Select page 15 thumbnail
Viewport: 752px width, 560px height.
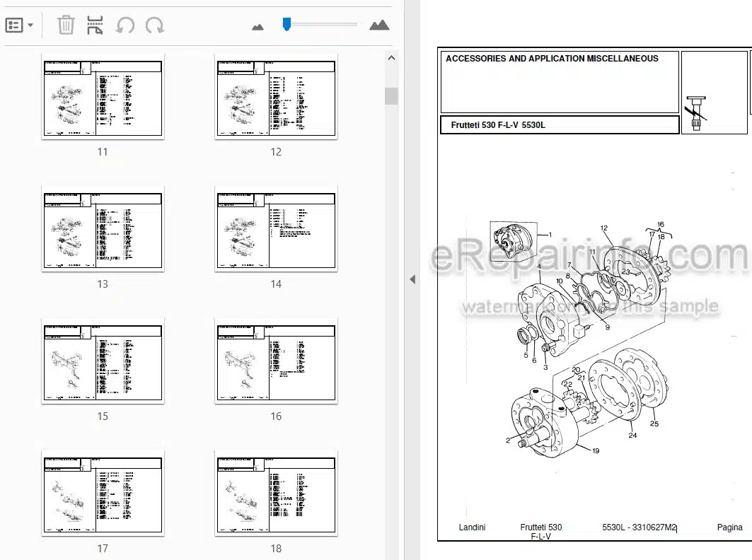point(103,362)
